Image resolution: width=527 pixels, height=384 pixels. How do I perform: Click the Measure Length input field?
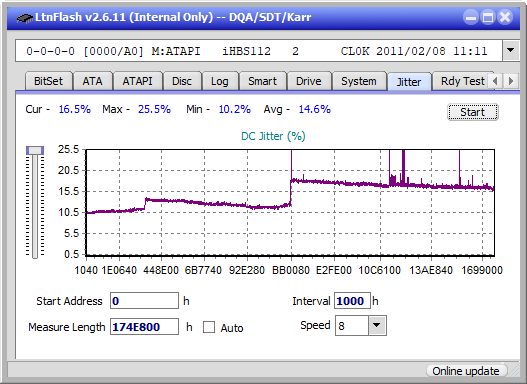tap(145, 327)
